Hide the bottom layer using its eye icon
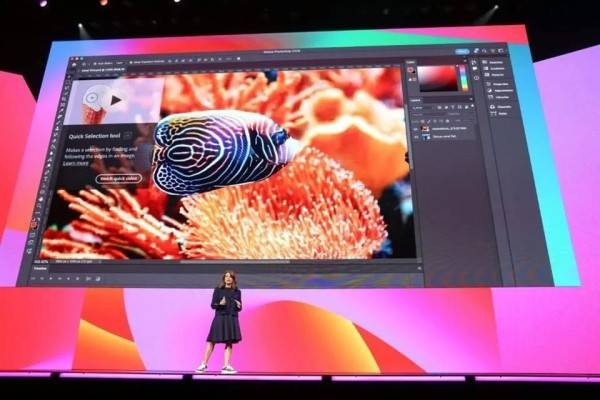 (416, 137)
